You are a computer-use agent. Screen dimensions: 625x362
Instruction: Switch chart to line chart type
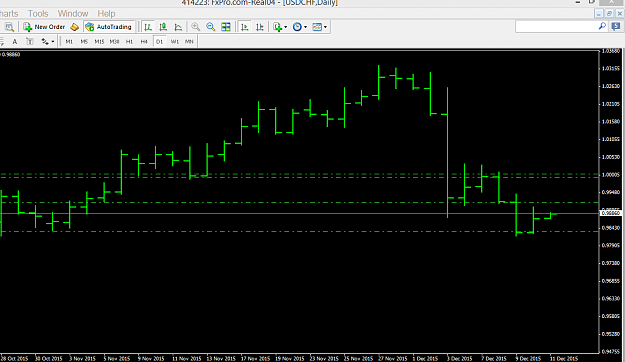coord(178,27)
